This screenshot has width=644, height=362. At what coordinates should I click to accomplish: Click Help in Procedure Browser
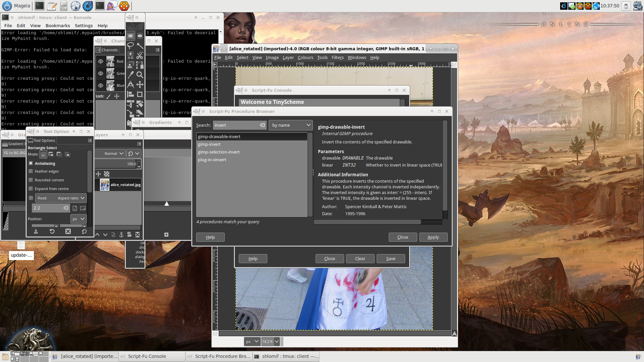click(210, 237)
